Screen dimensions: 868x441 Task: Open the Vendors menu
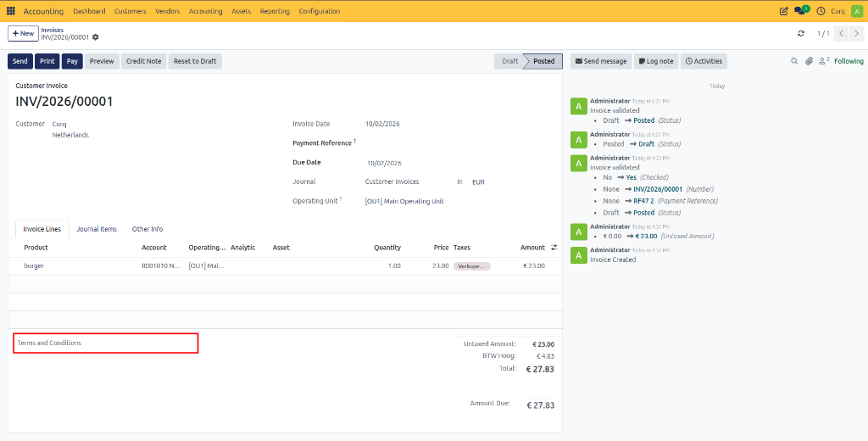tap(167, 11)
